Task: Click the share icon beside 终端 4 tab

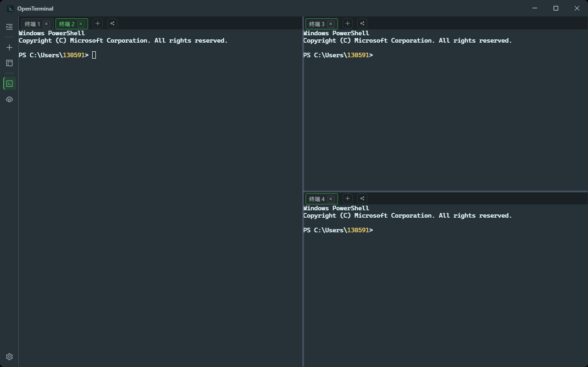Action: 362,198
